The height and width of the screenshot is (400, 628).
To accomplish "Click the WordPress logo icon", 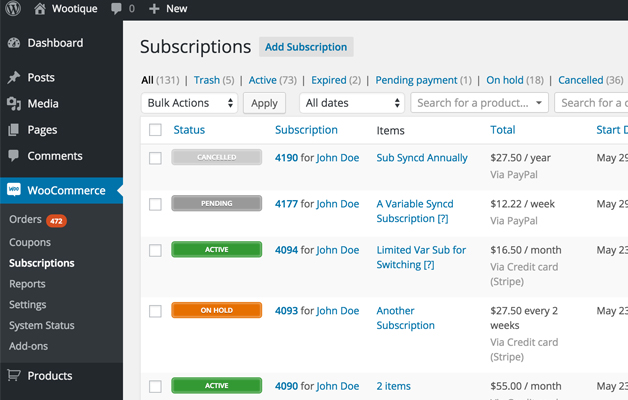I will point(13,8).
